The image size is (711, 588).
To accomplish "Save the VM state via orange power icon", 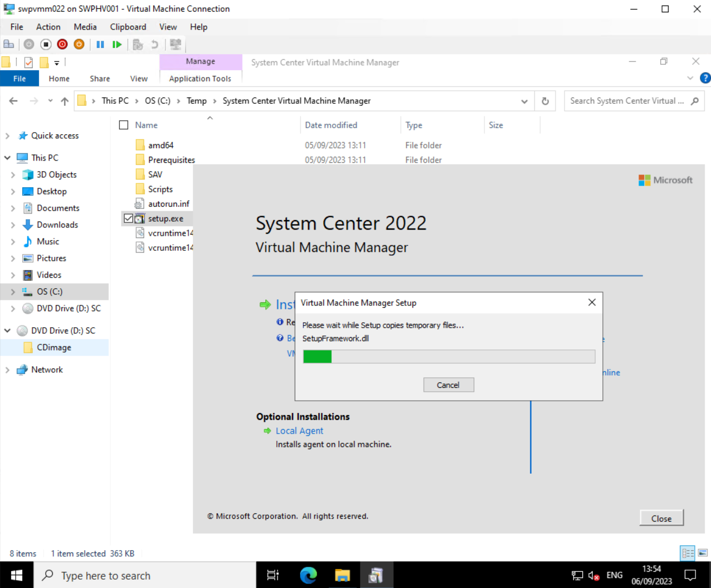I will click(79, 44).
